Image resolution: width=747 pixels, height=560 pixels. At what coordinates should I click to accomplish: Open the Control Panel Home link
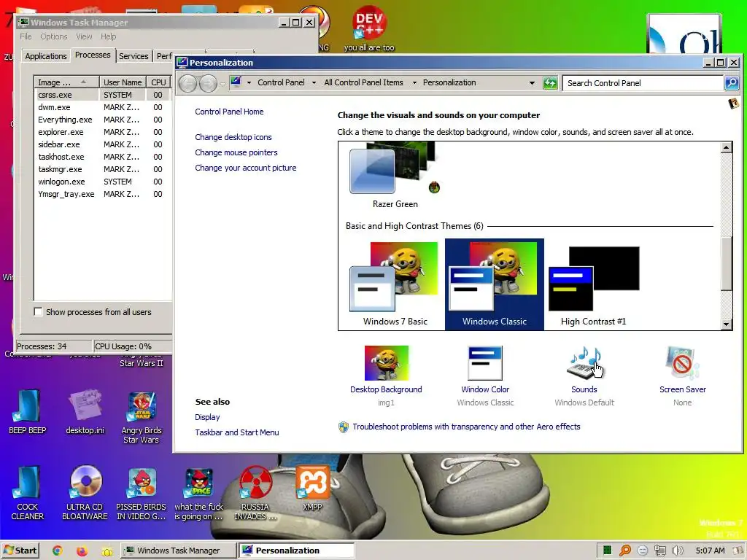(x=229, y=112)
